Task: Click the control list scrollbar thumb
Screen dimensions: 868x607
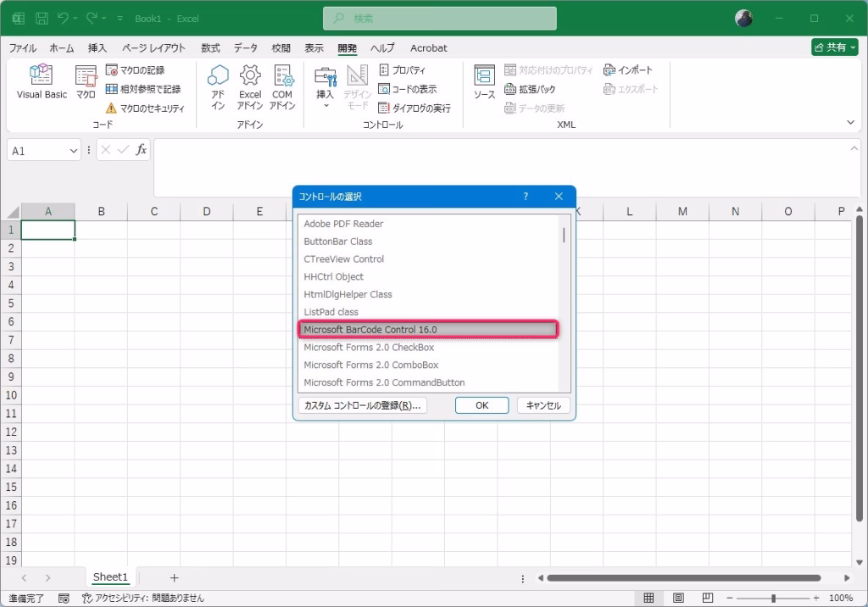Action: [x=564, y=236]
